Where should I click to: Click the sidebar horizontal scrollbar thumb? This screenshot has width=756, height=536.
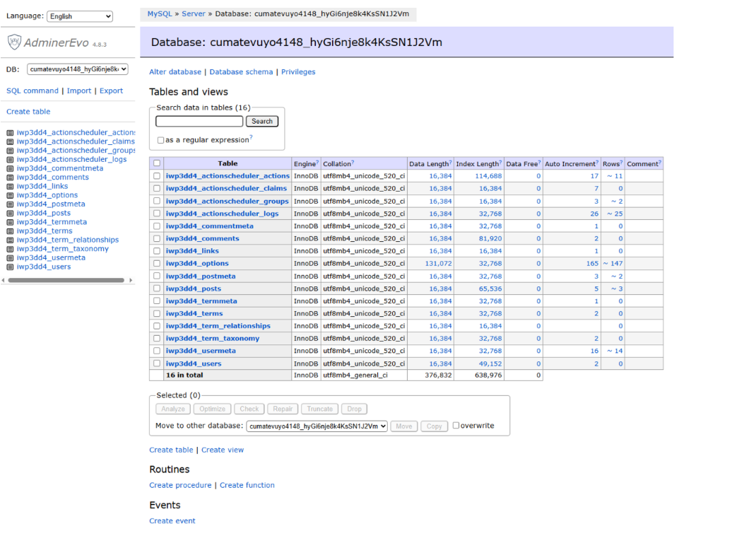tap(66, 280)
